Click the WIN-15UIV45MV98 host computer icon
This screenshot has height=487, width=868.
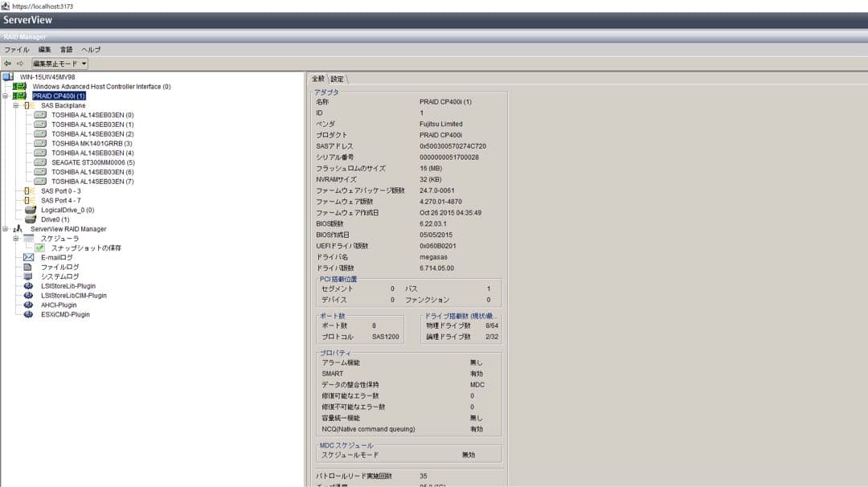tap(8, 77)
